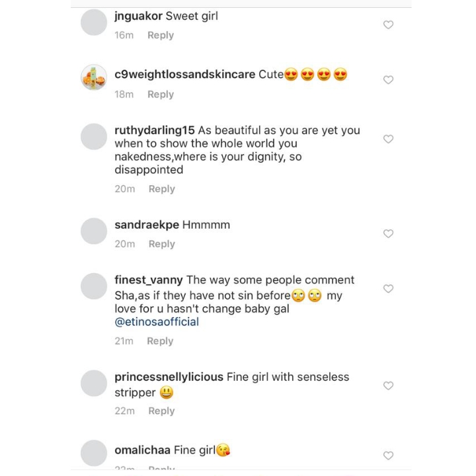The image size is (476, 476).
Task: Reply to sandraekpe's comment
Action: [161, 243]
